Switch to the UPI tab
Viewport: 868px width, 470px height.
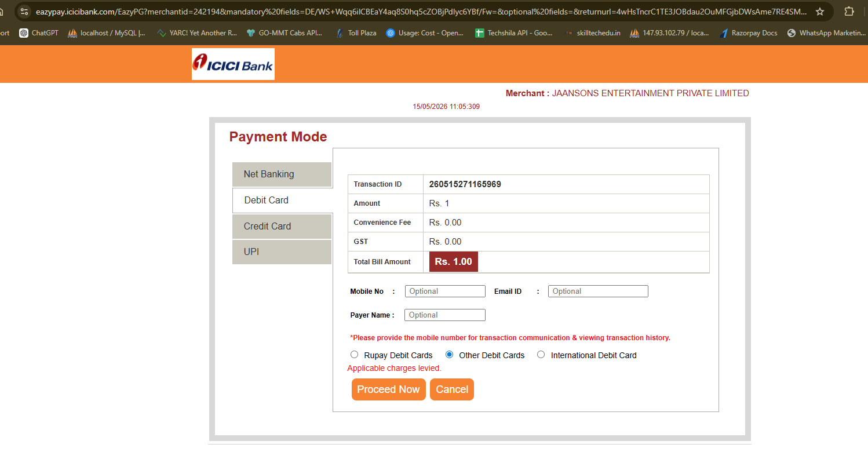pyautogui.click(x=282, y=252)
